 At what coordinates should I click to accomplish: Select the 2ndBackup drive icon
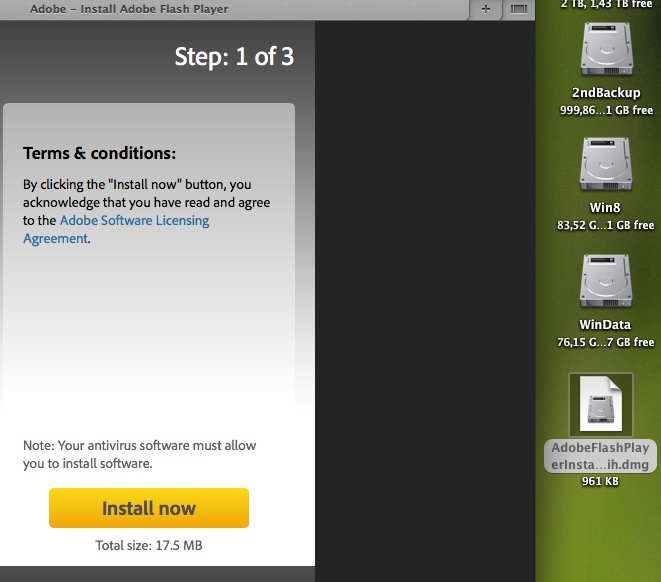606,50
